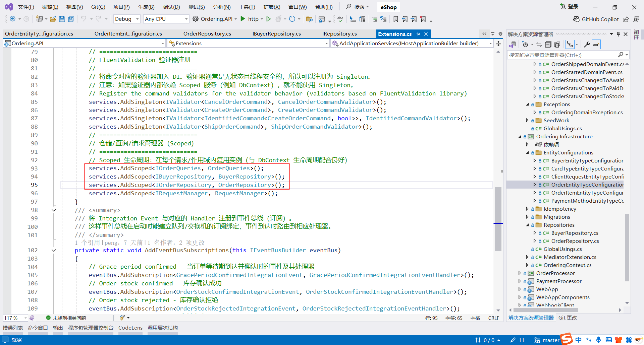Save all open files with Save All icon

coord(71,19)
